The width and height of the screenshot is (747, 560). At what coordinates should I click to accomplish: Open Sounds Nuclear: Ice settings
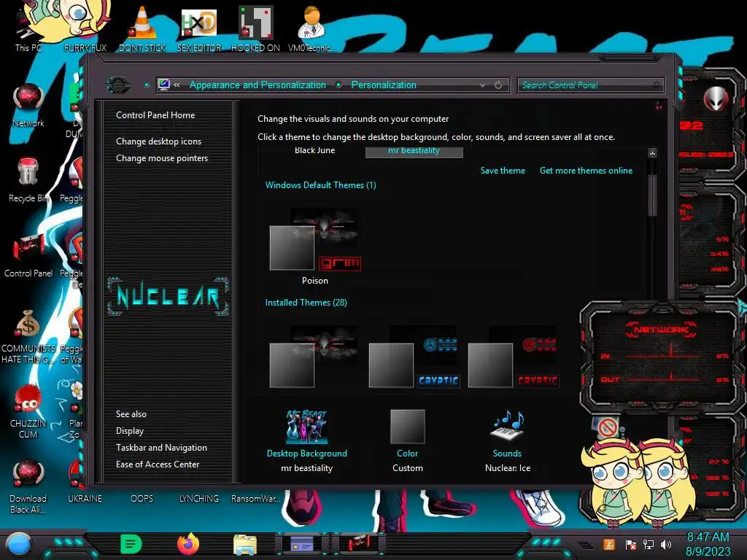point(508,441)
